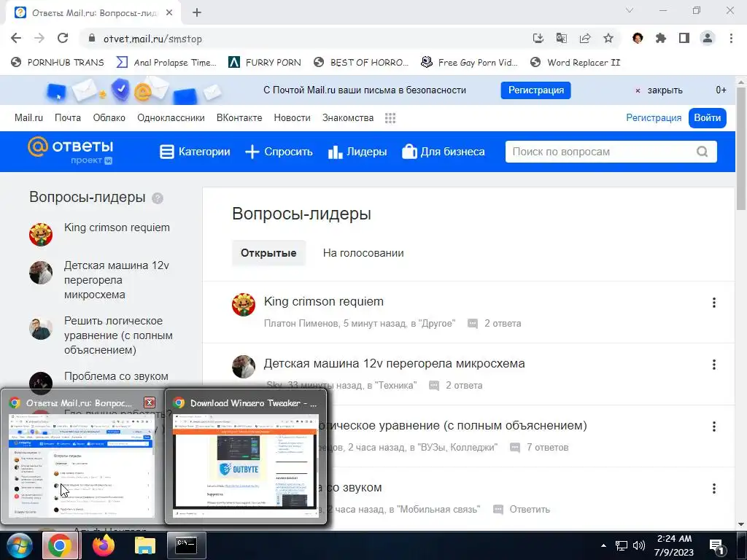Reload the page with the refresh icon

(x=63, y=38)
